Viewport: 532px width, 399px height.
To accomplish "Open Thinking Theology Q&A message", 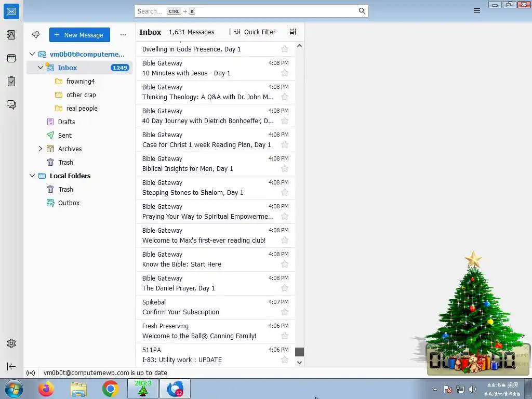I will point(216,92).
